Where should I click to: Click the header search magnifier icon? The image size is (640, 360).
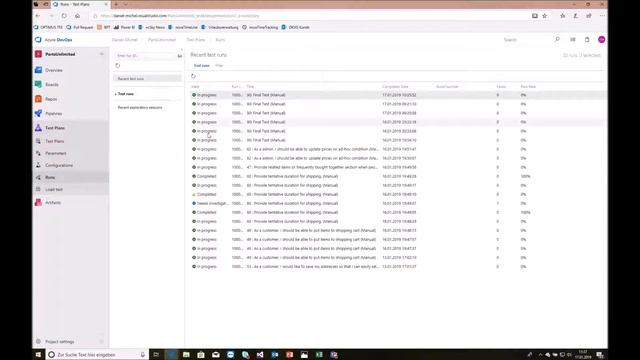[557, 40]
